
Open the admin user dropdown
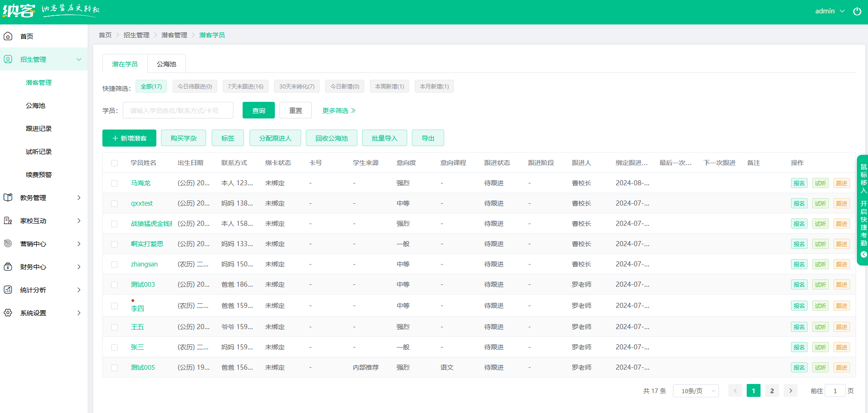pos(829,11)
